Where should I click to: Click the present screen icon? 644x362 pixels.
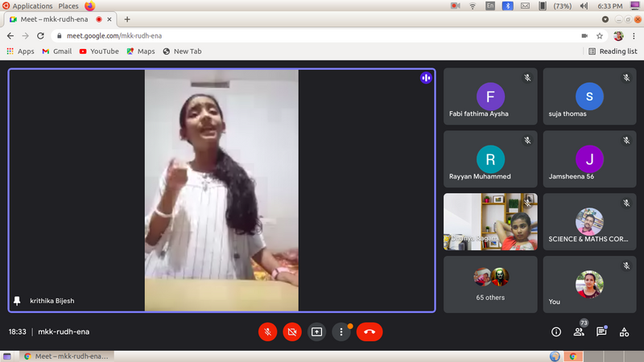[x=316, y=331]
